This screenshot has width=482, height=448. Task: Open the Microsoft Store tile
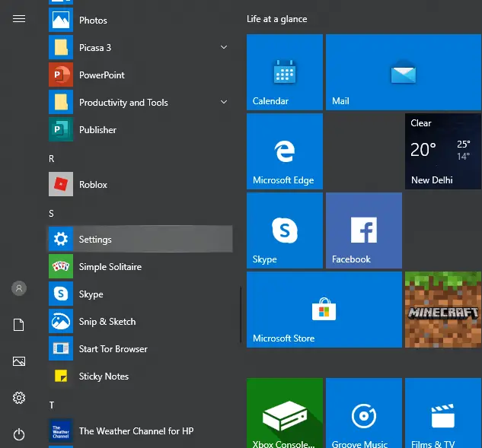[324, 310]
